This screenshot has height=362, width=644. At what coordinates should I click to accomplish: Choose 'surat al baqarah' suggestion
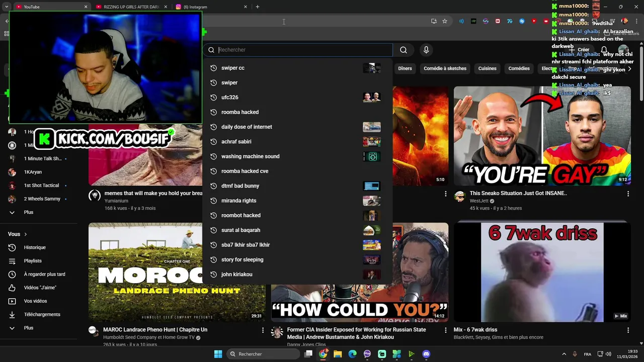point(298,230)
